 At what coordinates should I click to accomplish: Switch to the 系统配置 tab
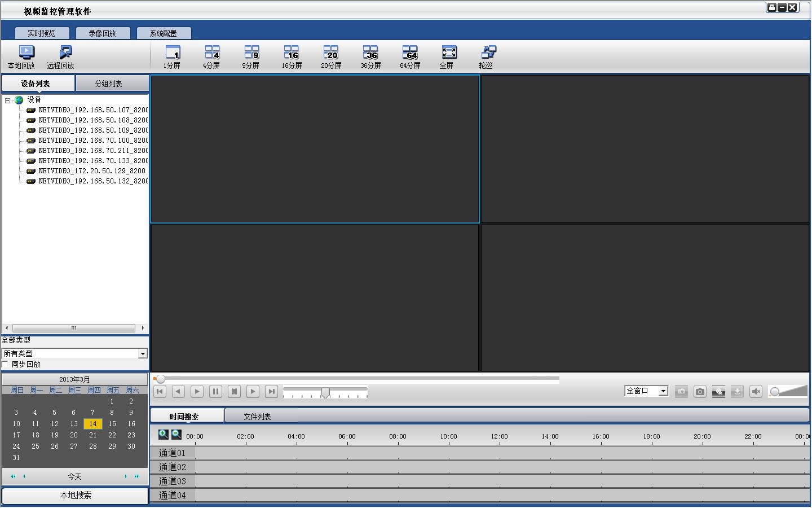164,33
